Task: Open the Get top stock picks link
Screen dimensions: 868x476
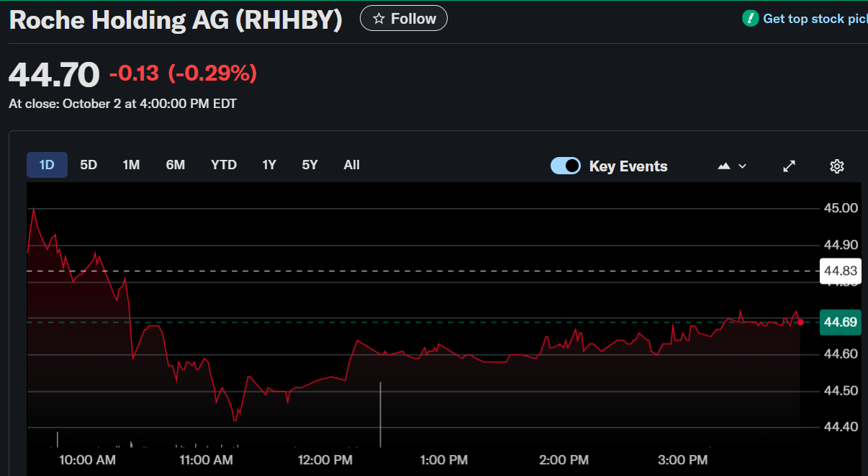Action: [x=815, y=19]
